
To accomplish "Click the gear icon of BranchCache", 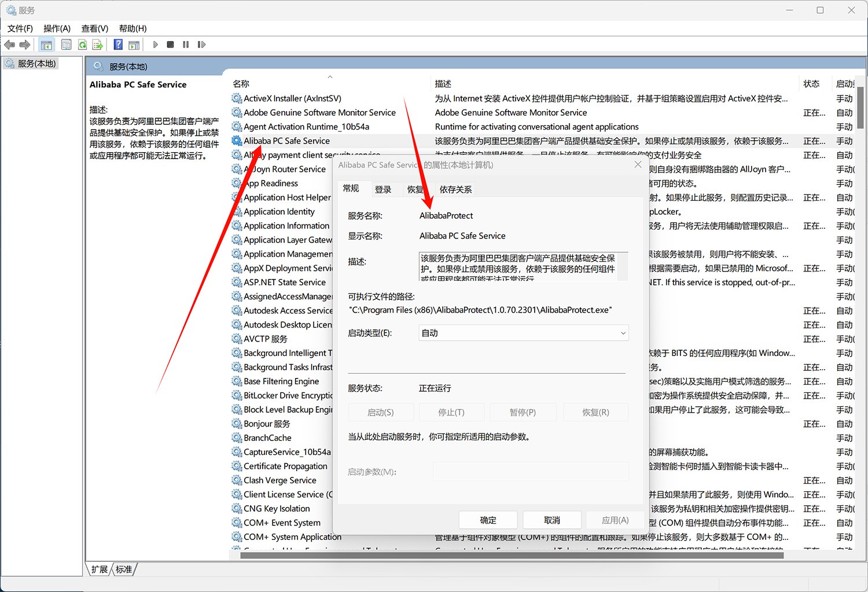I will click(237, 438).
